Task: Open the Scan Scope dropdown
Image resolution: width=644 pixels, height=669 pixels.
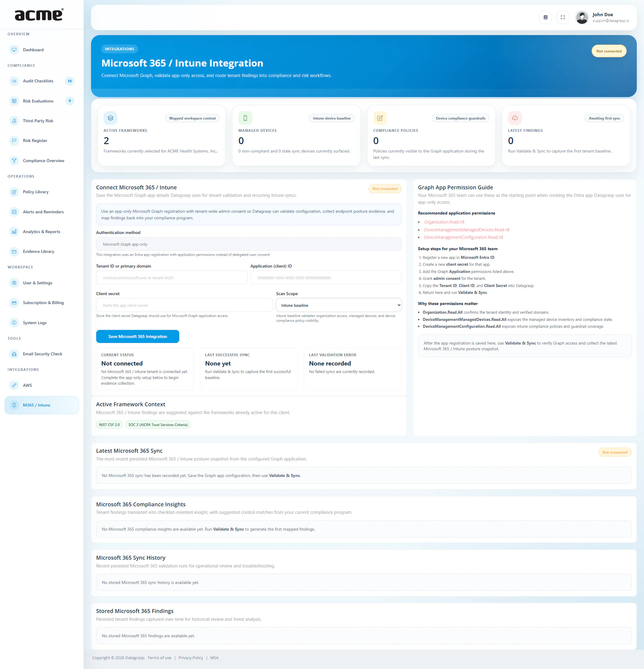Action: click(x=339, y=306)
